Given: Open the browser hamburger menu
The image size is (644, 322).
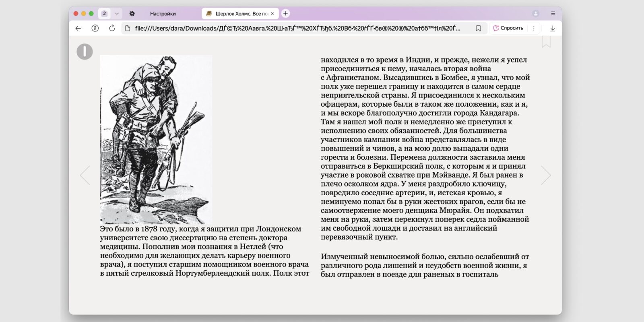Looking at the screenshot, I should pyautogui.click(x=553, y=14).
